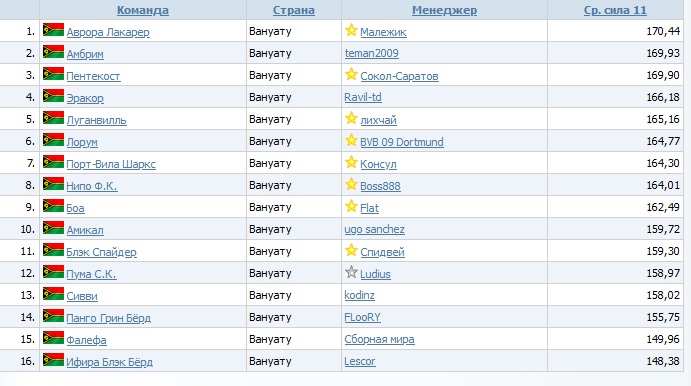Open manager profile Сборная мира

point(379,339)
